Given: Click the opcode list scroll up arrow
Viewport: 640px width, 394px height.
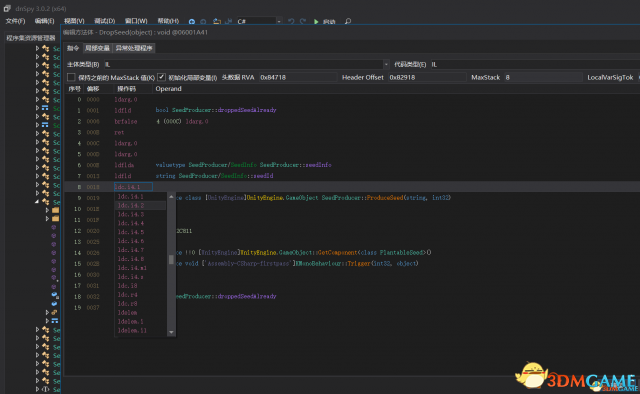Looking at the screenshot, I should click(x=171, y=197).
